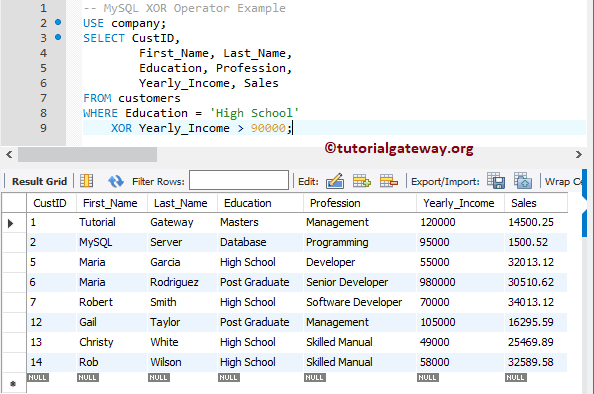Select the '32589.58' sales cell
This screenshot has height=394, width=594.
pos(536,363)
